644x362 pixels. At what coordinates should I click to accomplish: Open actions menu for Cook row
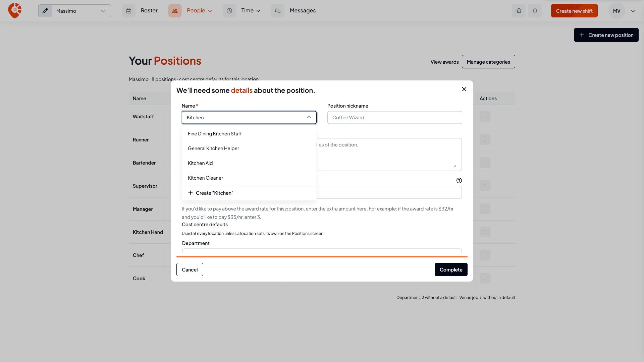485,278
